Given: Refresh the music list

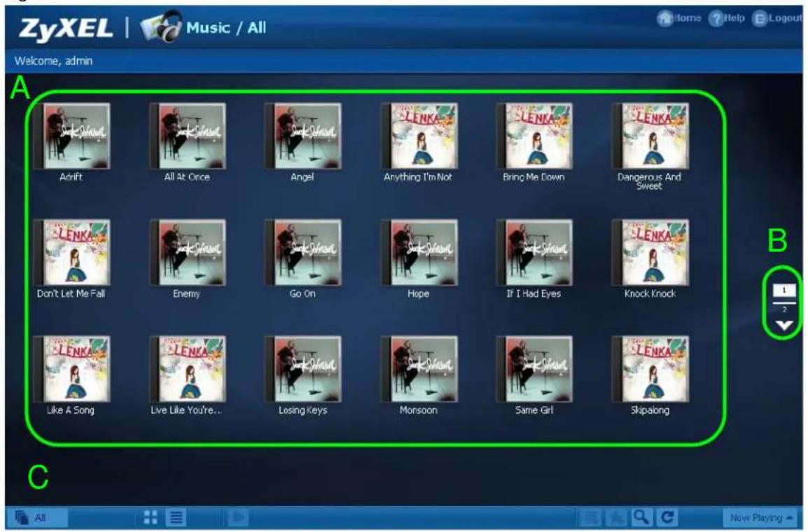Looking at the screenshot, I should tap(668, 517).
